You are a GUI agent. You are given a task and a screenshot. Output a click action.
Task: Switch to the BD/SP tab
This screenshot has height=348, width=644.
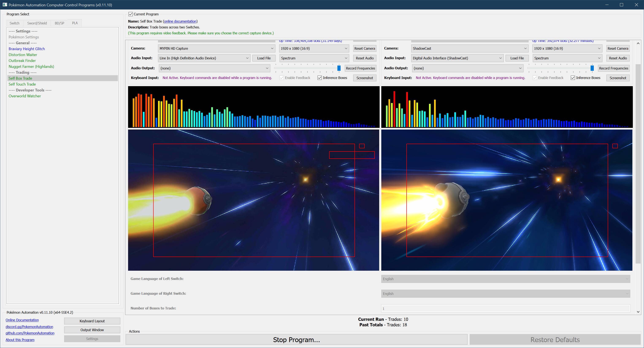click(x=59, y=23)
